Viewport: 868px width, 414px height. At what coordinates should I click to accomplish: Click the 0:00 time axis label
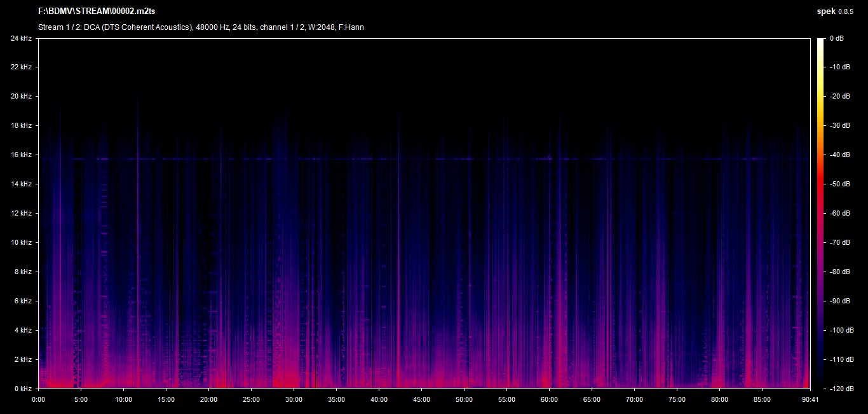39,399
